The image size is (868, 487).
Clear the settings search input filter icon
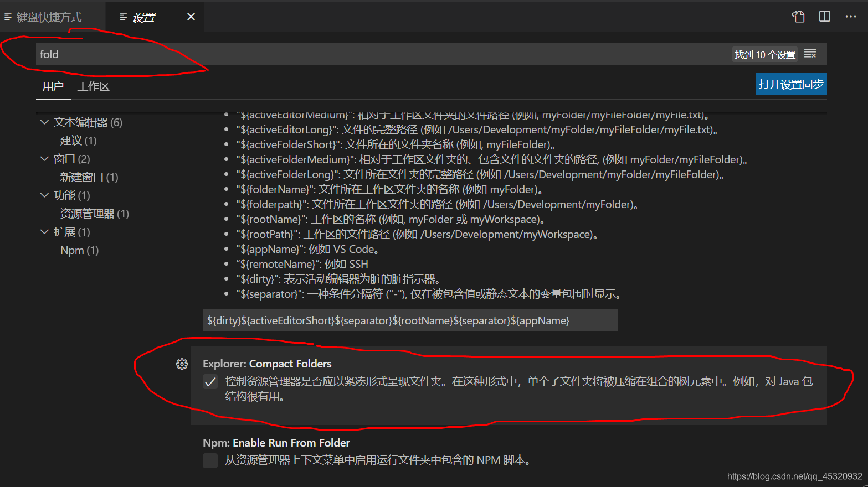click(810, 54)
